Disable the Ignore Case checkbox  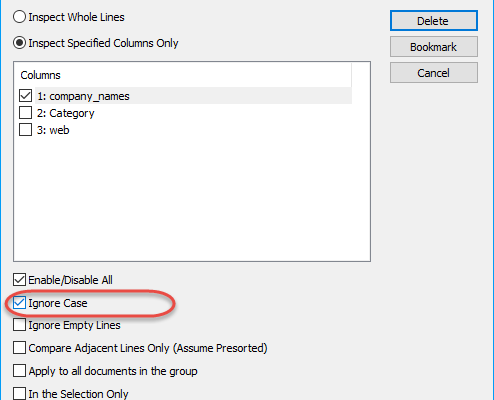point(19,303)
